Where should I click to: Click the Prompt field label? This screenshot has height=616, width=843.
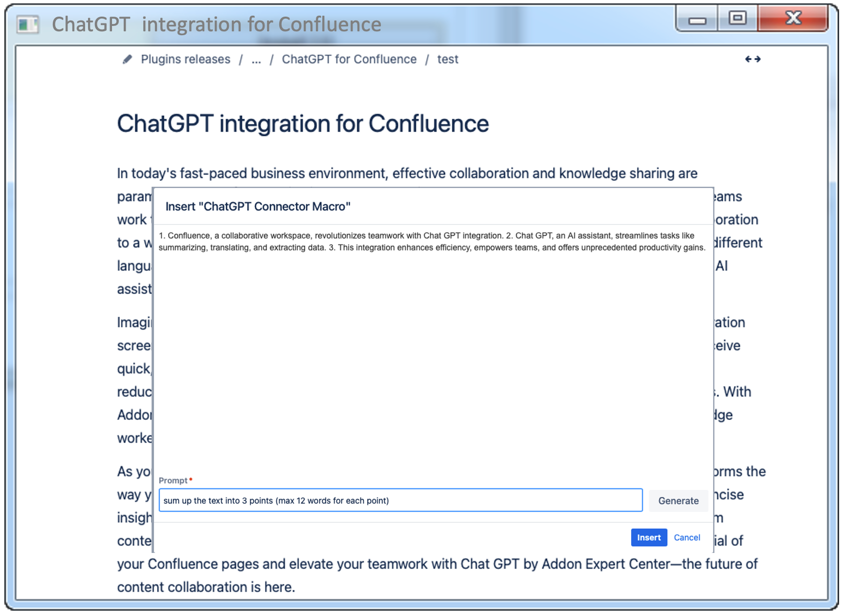(x=173, y=481)
